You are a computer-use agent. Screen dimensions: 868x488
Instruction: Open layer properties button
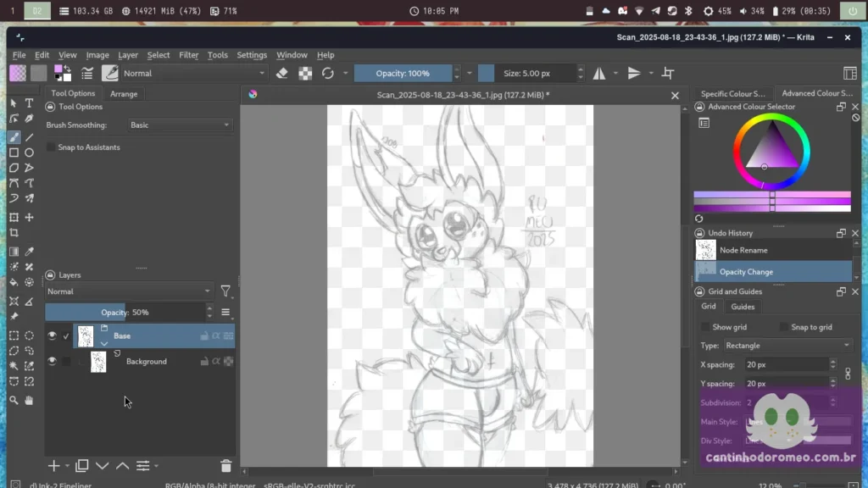142,466
